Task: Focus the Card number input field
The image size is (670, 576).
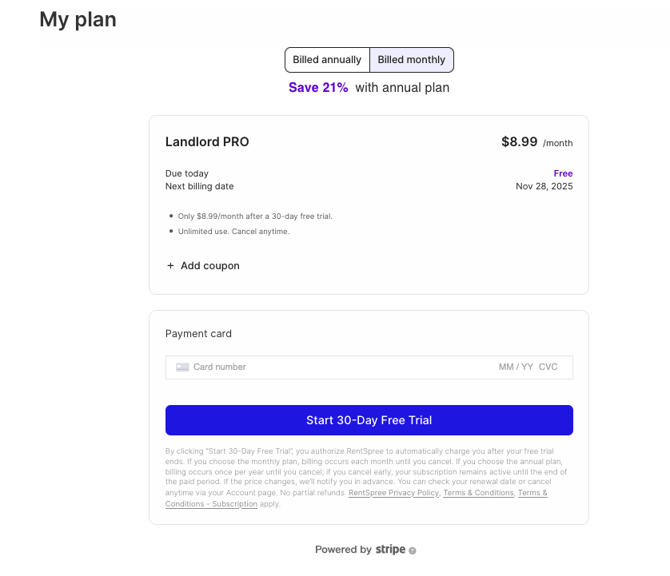Action: pyautogui.click(x=300, y=367)
